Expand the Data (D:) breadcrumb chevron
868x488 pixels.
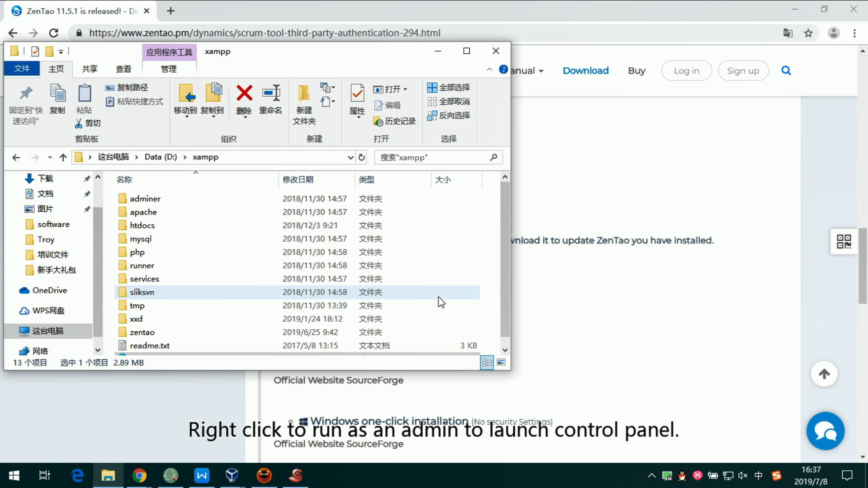(x=185, y=157)
